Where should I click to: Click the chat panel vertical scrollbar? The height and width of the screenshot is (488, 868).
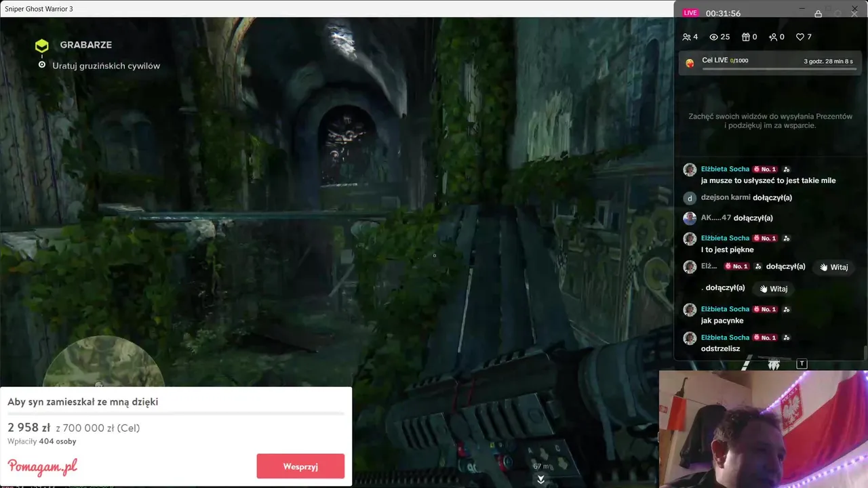pyautogui.click(x=865, y=352)
